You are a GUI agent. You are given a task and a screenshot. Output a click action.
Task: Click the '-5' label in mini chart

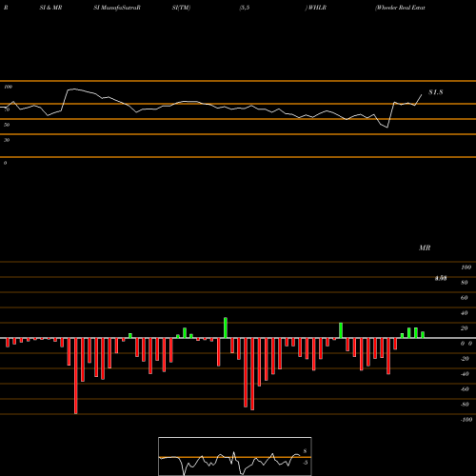[305, 463]
